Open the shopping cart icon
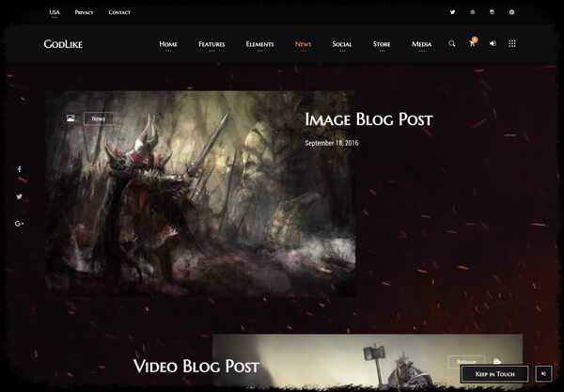Image resolution: width=564 pixels, height=392 pixels. 473,43
